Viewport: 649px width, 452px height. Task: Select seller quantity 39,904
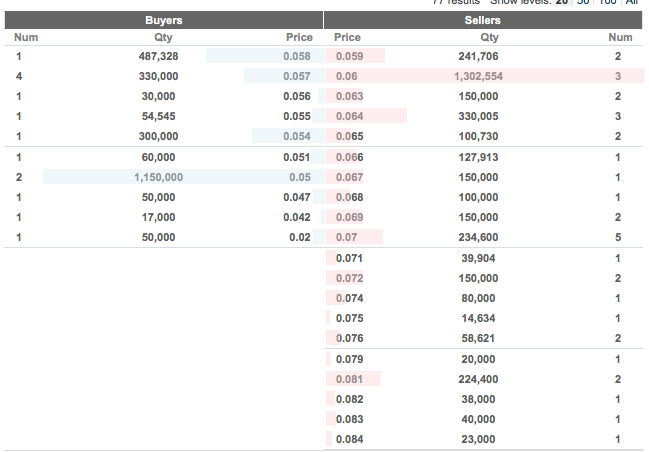pos(478,258)
